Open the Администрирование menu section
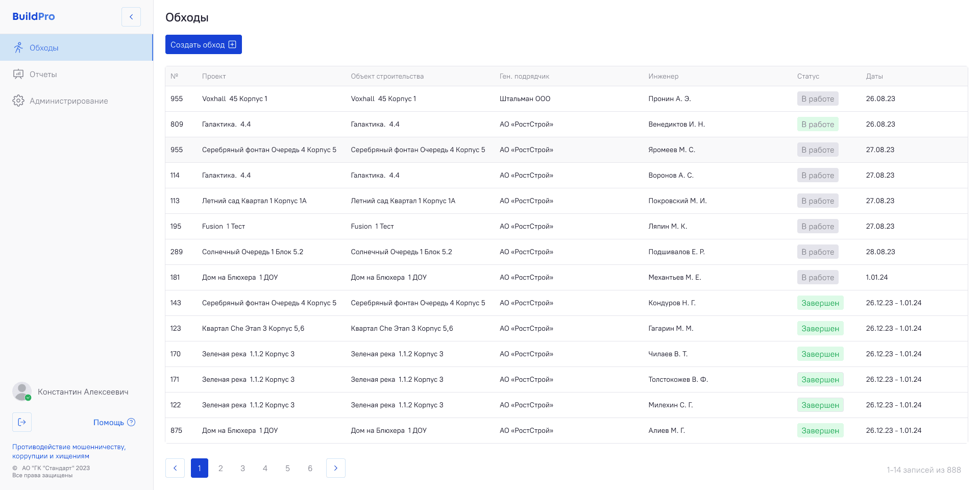Screen dimensions: 980x490 pos(68,101)
